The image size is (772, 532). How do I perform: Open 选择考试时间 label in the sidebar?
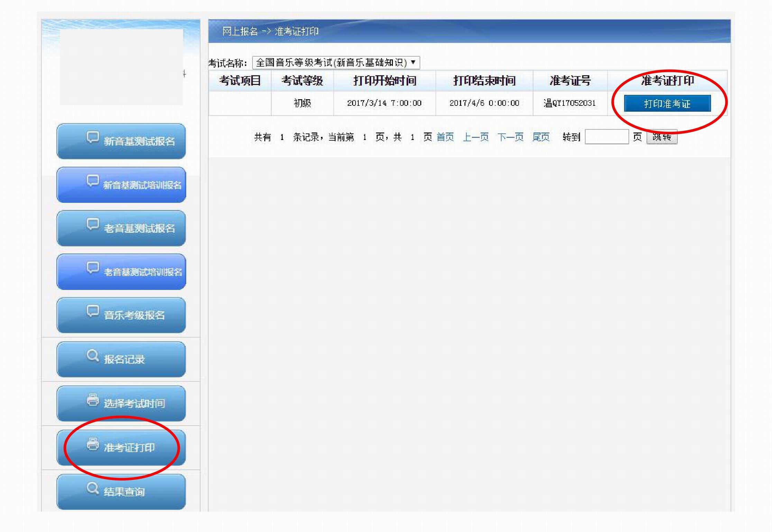134,403
